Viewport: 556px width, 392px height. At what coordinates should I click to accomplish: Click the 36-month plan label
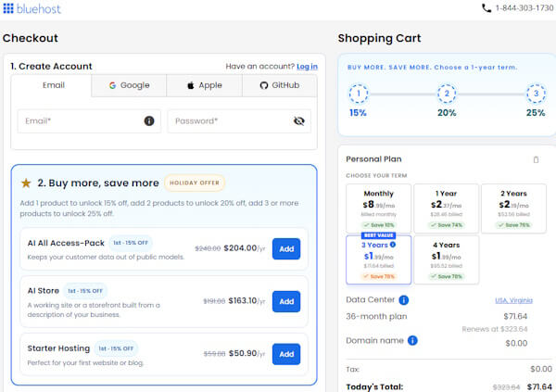click(376, 316)
